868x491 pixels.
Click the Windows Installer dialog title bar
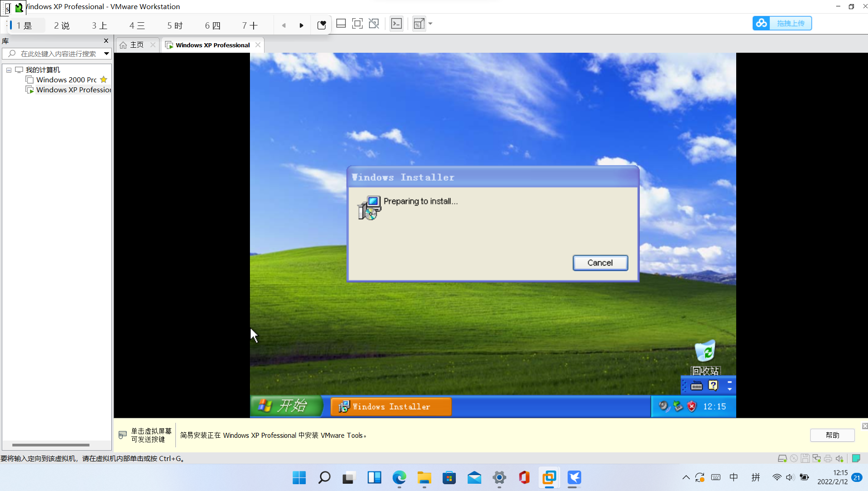(x=493, y=177)
